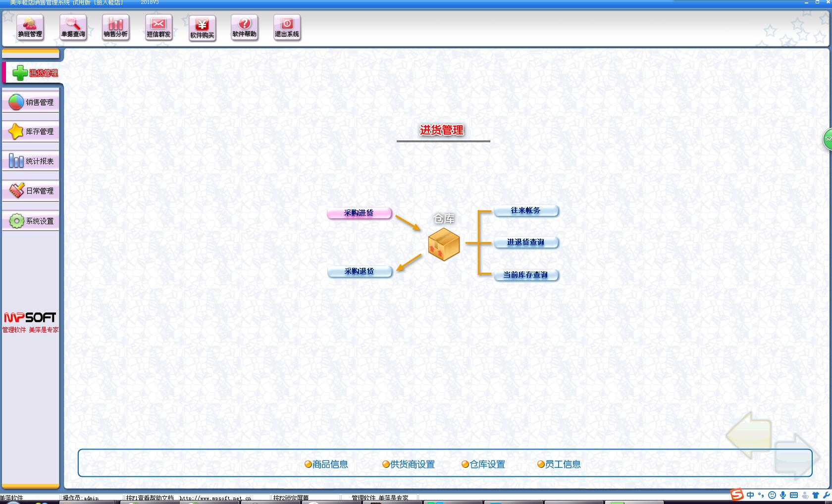Open 软件帮助 help tool
832x504 pixels.
[x=245, y=27]
